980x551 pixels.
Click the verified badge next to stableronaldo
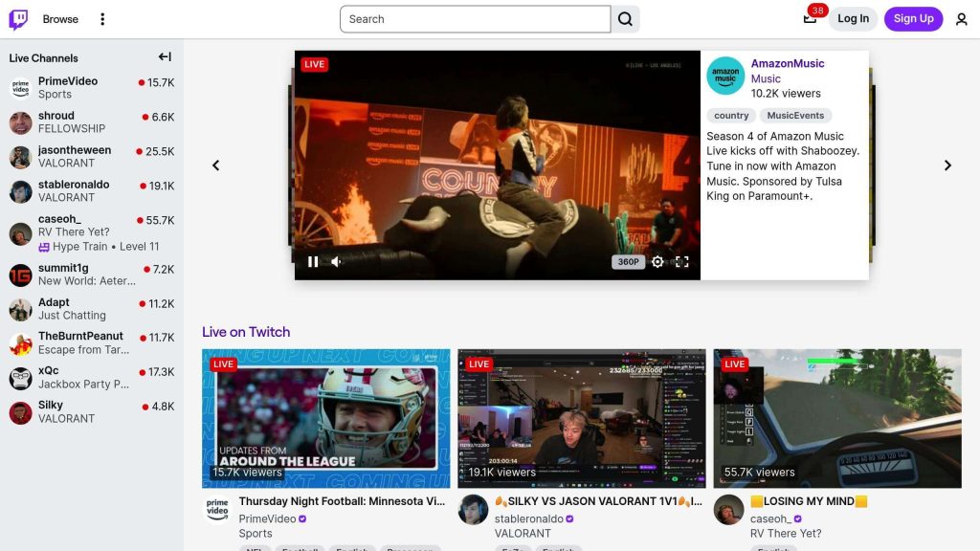(571, 518)
